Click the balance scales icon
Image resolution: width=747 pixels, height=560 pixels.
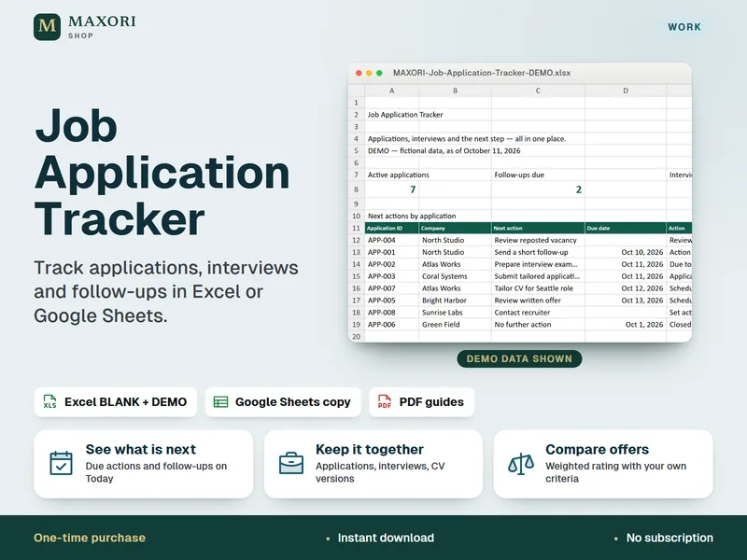click(521, 463)
